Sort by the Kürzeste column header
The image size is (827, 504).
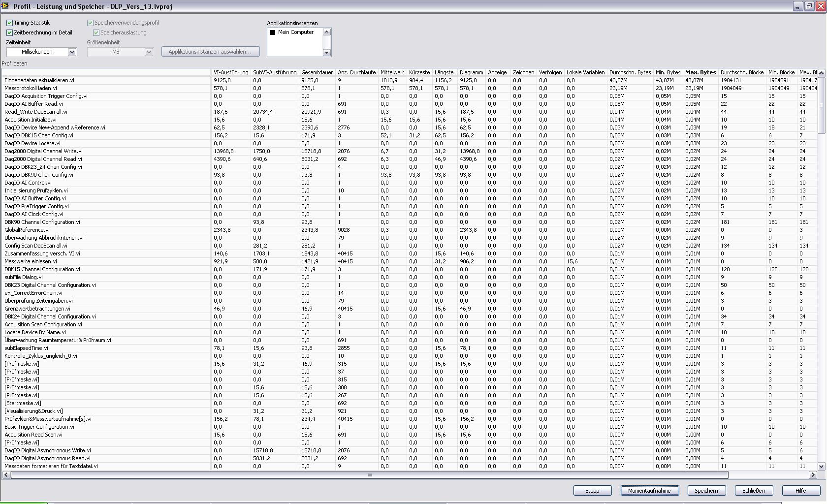click(419, 72)
